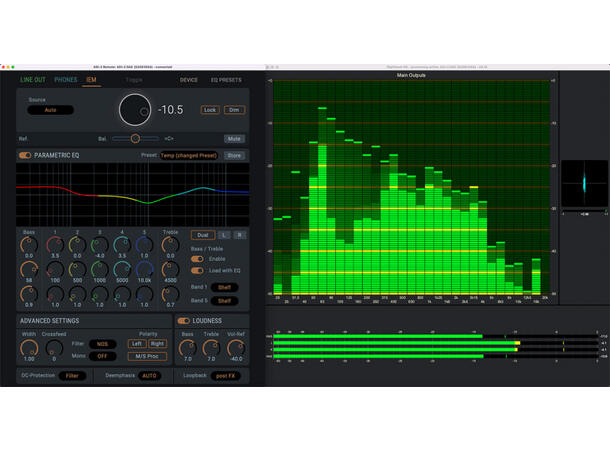Click the Band 5 blue gain knob
The height and width of the screenshot is (450, 610).
click(x=144, y=245)
